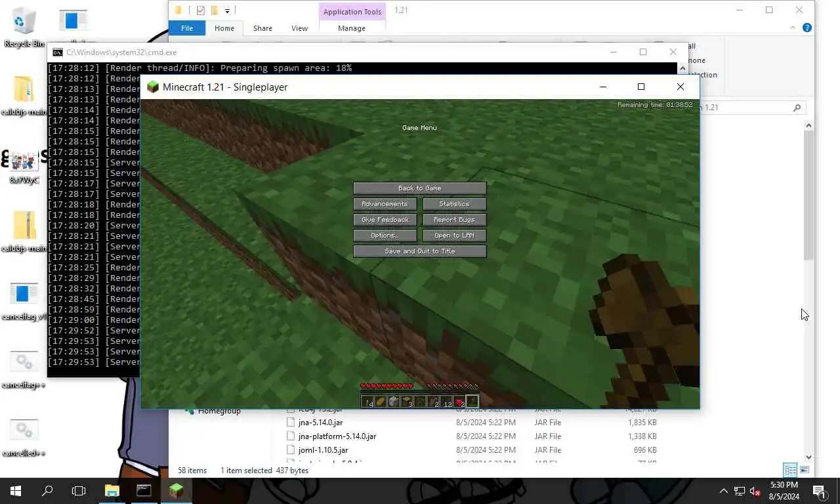Select second hotbar slot with orange item
The width and height of the screenshot is (840, 504).
tap(381, 402)
